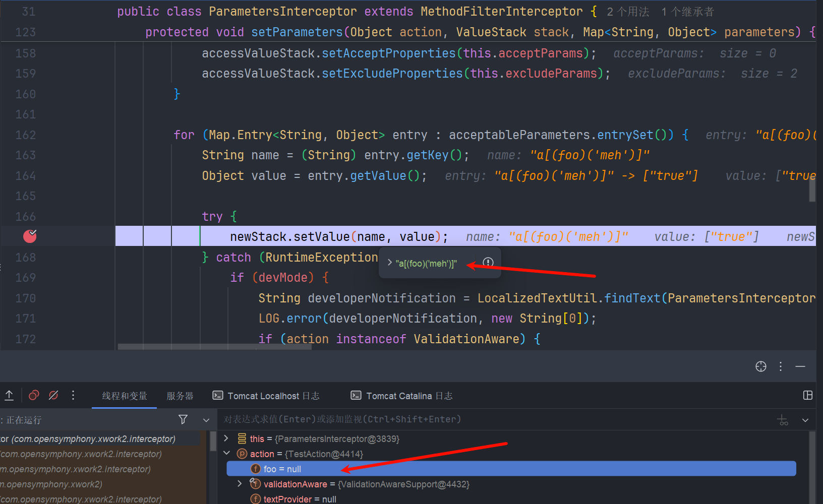Select the 'action = {TestAction@4414}' row
Image resolution: width=823 pixels, height=504 pixels.
(x=511, y=454)
